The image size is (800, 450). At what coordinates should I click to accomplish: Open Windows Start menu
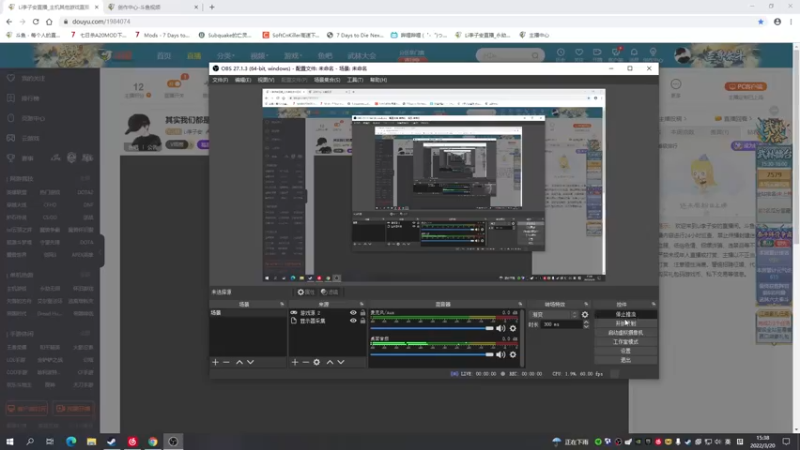point(10,441)
